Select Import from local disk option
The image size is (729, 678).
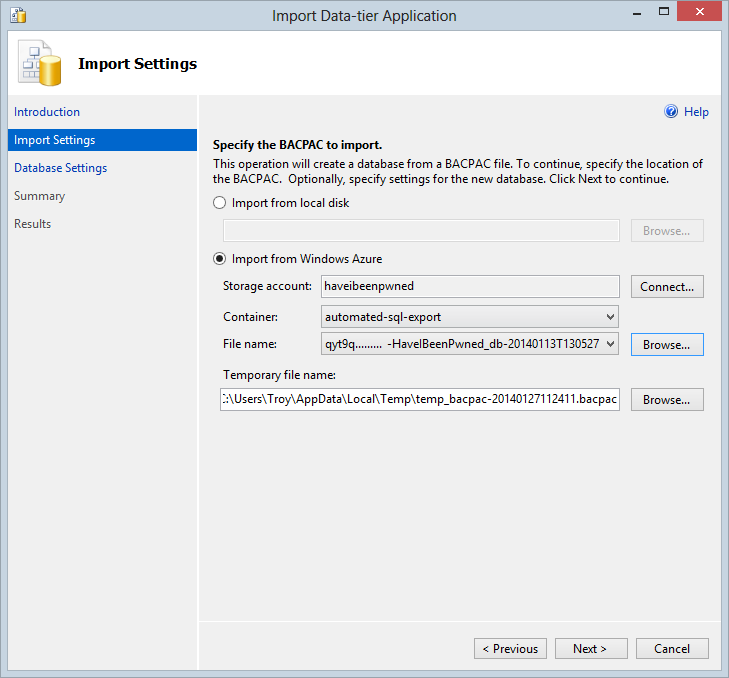coord(222,203)
